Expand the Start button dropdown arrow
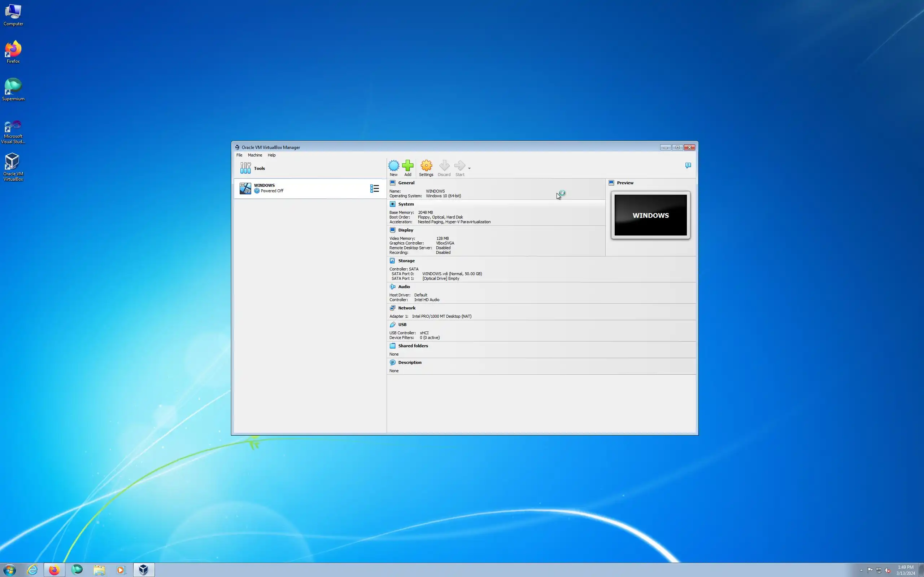The height and width of the screenshot is (577, 924). click(x=469, y=168)
